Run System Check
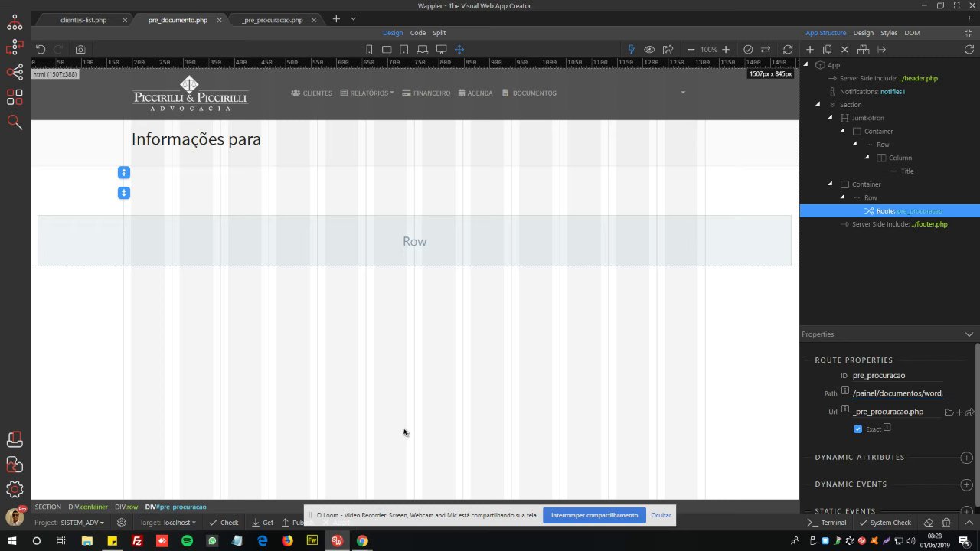Viewport: 980px width, 551px height. 885,523
